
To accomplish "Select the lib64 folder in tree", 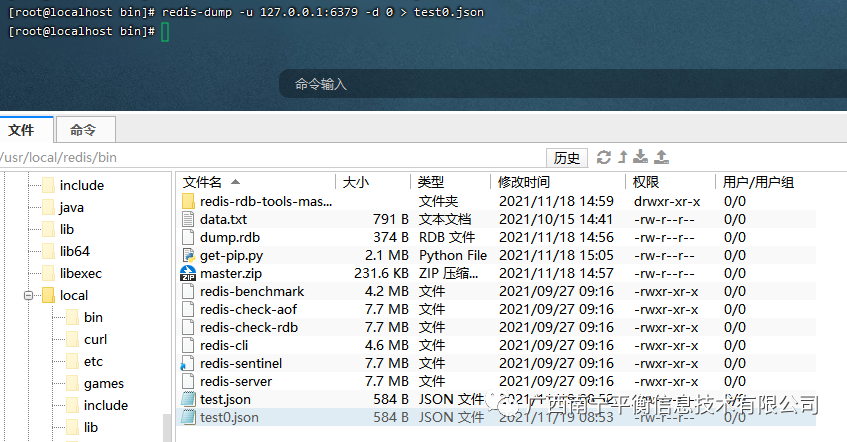I will [x=75, y=251].
